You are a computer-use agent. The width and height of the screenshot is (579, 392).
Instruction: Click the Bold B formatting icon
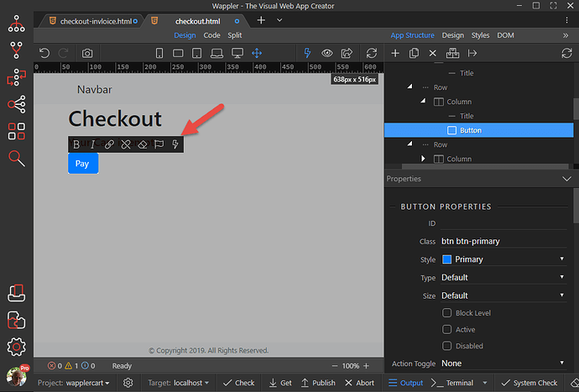tap(76, 144)
